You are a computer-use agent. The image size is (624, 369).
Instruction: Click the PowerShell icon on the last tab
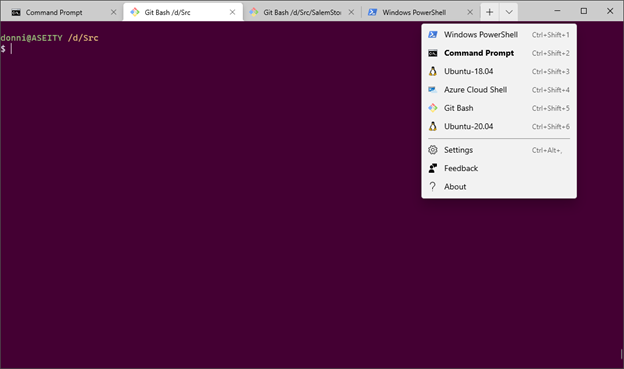(372, 12)
